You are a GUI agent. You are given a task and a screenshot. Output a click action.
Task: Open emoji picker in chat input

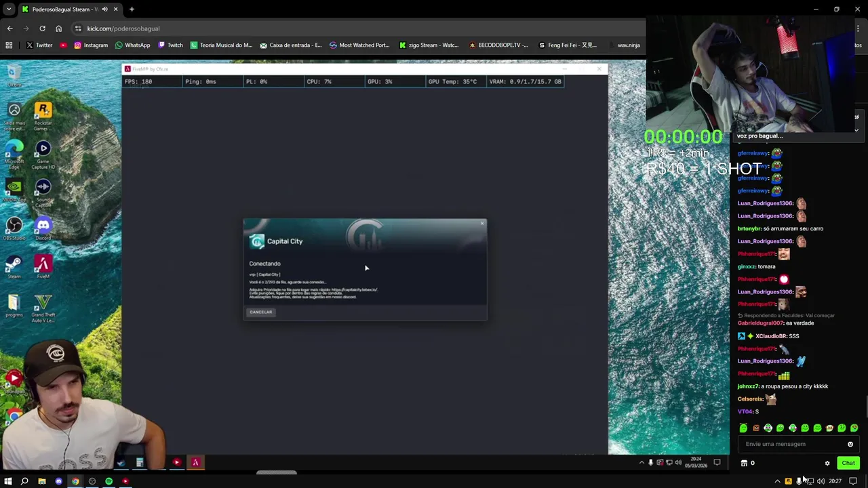pyautogui.click(x=850, y=444)
